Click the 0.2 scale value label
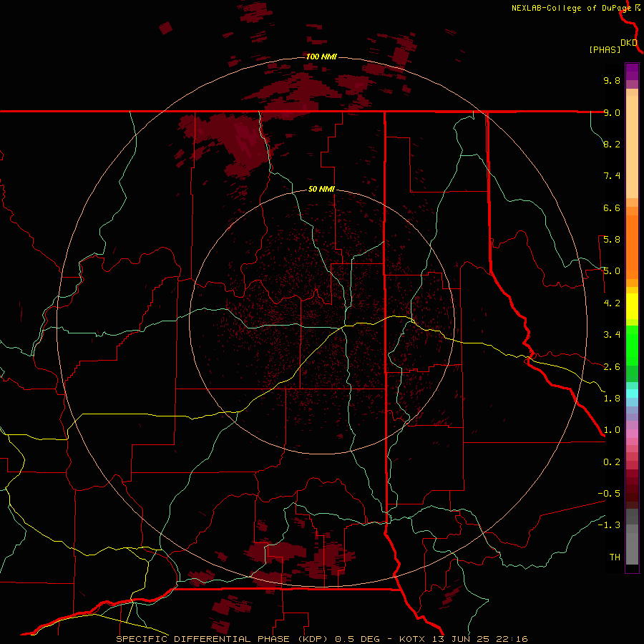Screen dimensions: 644x644 612,462
